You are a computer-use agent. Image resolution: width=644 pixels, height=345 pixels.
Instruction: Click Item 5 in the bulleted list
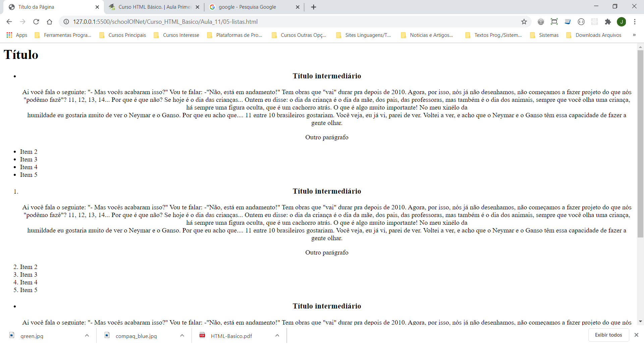pyautogui.click(x=29, y=175)
